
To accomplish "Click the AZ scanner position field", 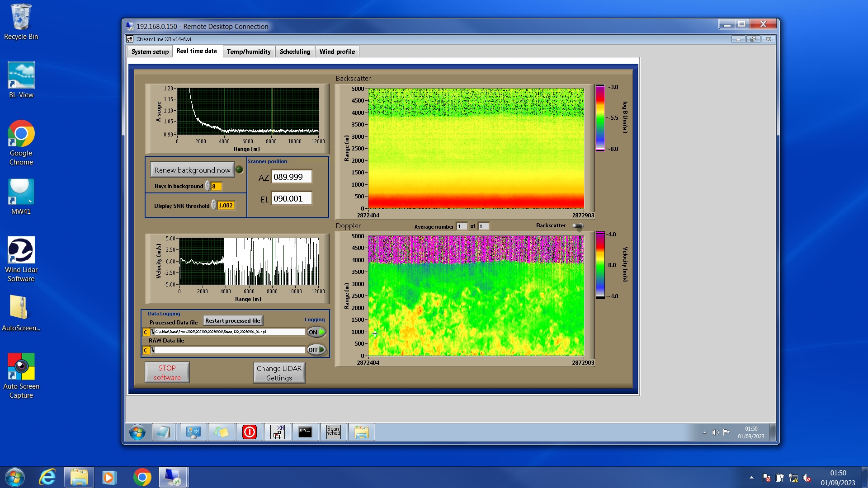I will click(292, 177).
